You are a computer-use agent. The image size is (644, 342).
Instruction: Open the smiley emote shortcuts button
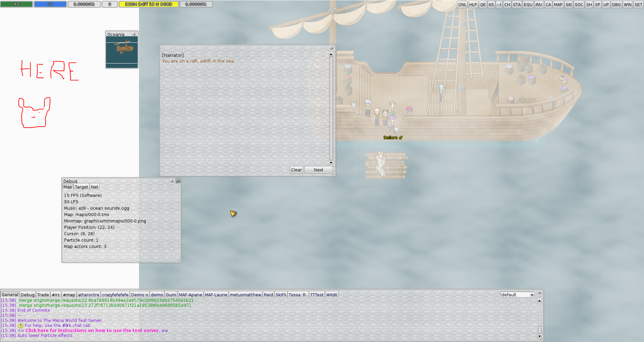click(x=499, y=4)
